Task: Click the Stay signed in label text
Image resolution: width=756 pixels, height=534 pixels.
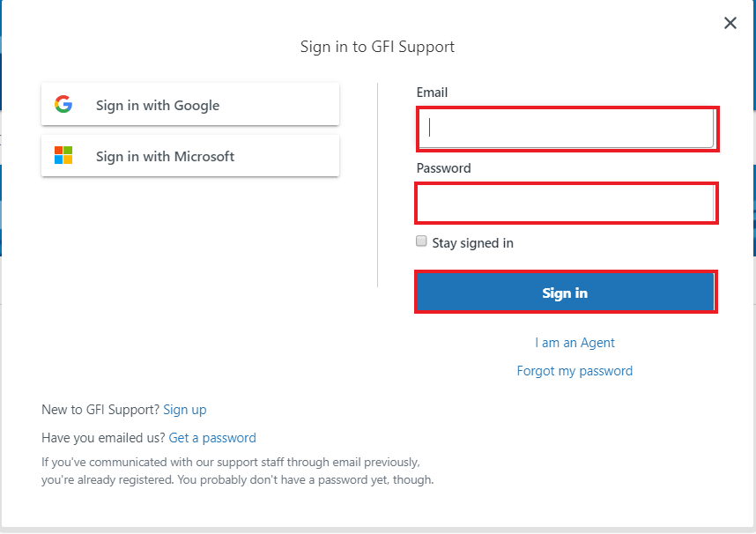Action: coord(472,243)
